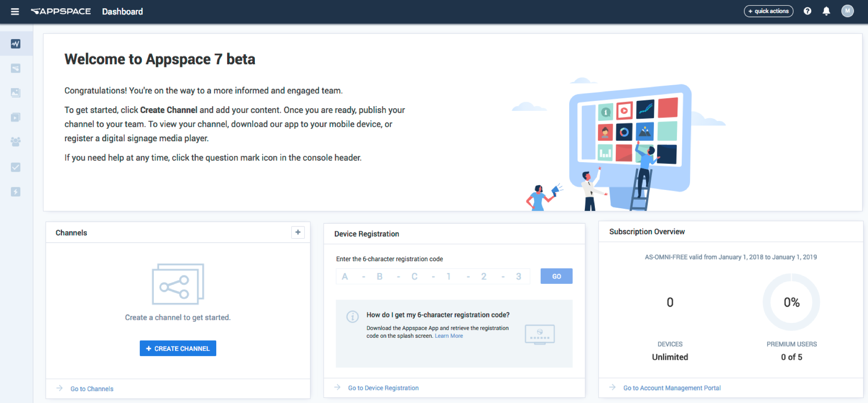
Task: Open notifications bell
Action: pyautogui.click(x=826, y=11)
